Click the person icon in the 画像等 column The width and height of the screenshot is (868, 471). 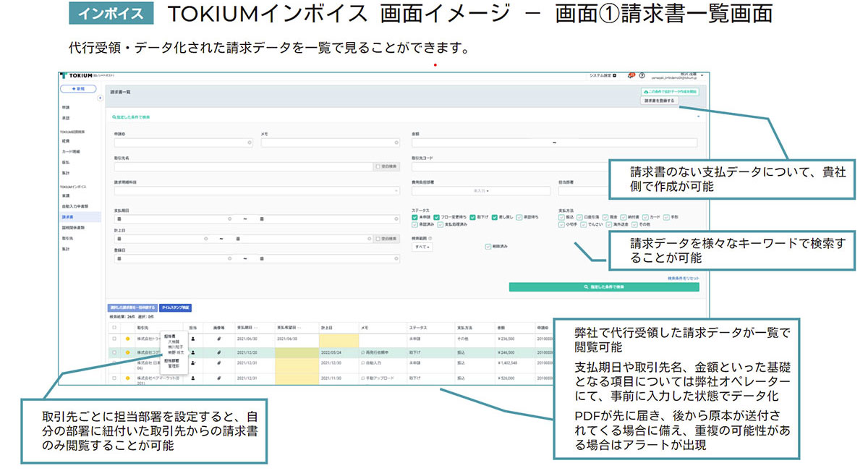192,338
